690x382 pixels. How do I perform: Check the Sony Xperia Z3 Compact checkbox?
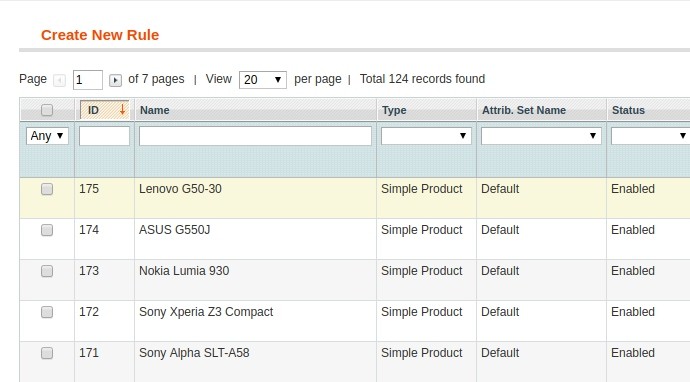click(x=47, y=312)
